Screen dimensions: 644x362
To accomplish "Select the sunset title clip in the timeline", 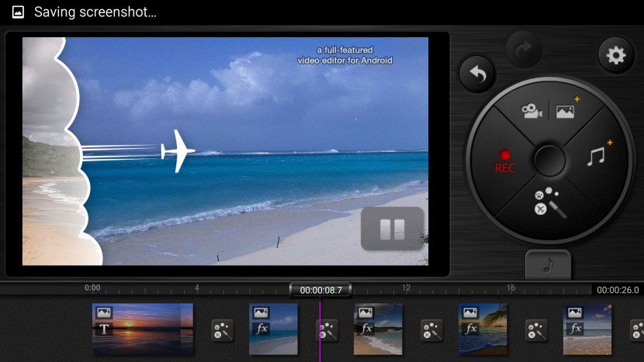I will pyautogui.click(x=143, y=329).
